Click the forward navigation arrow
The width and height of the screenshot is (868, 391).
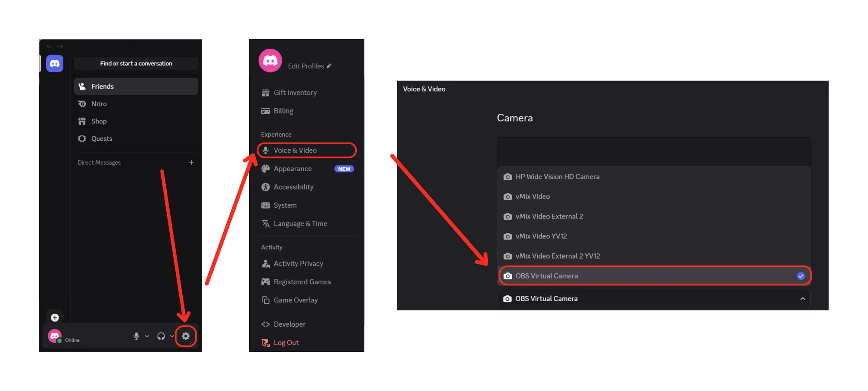point(60,46)
